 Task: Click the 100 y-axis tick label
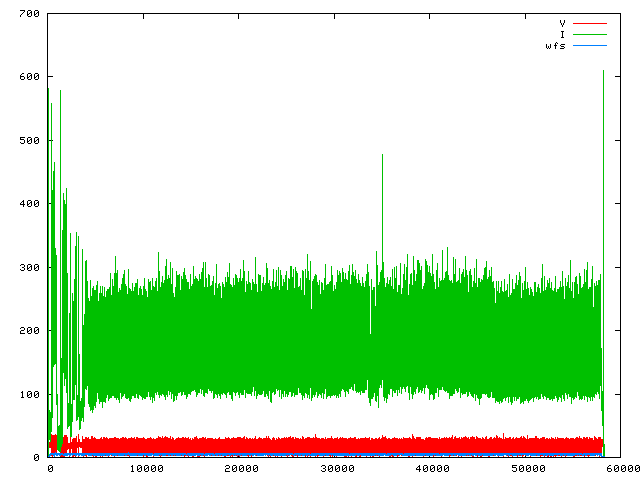[28, 394]
